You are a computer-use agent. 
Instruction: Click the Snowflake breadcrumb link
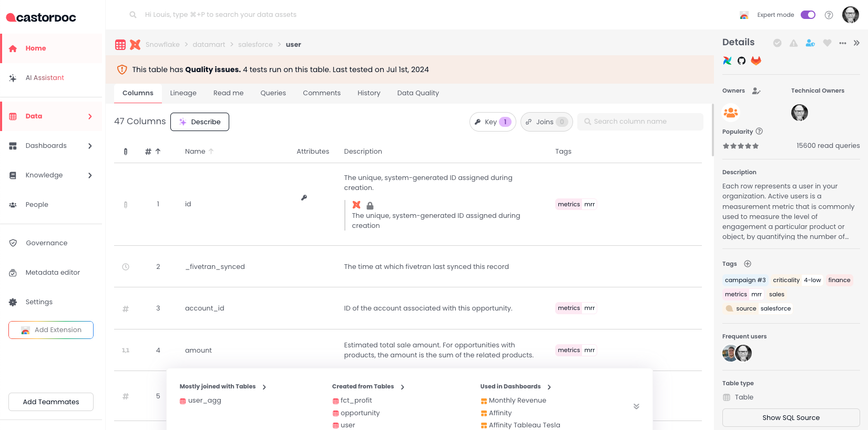(162, 45)
